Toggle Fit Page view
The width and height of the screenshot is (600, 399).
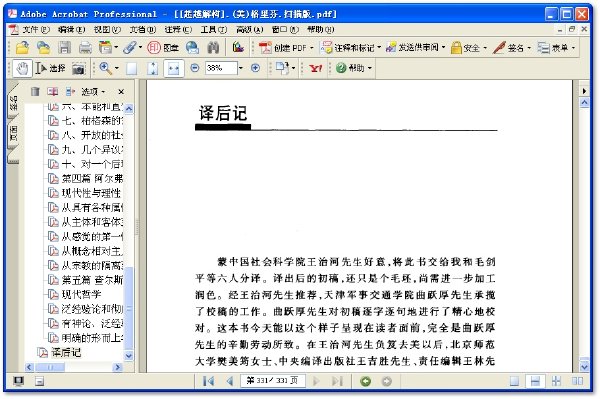click(152, 68)
